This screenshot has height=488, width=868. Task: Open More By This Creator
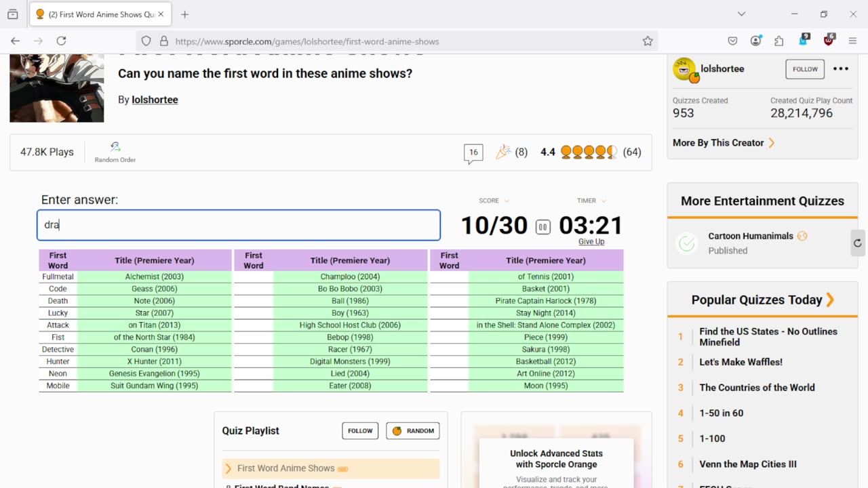724,143
